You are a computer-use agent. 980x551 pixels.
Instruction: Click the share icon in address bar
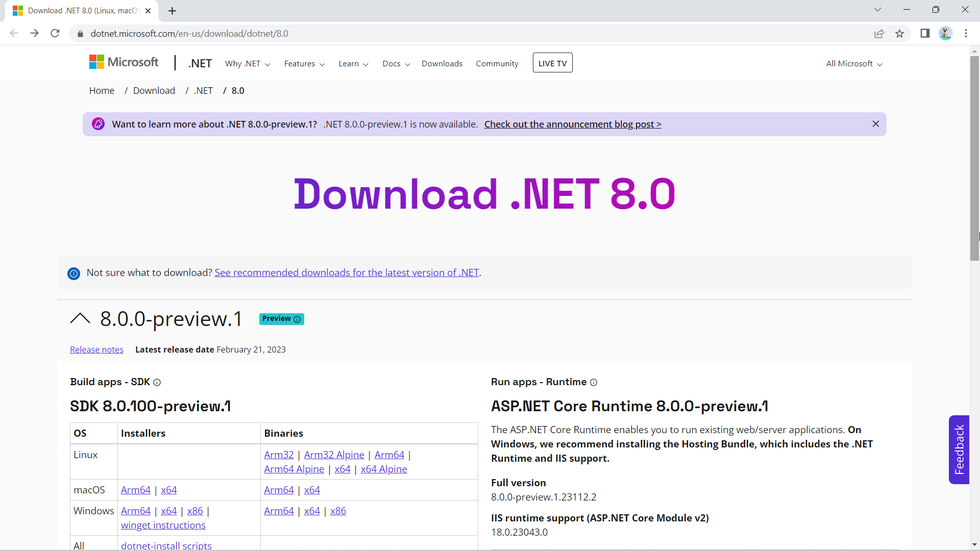[x=879, y=33]
